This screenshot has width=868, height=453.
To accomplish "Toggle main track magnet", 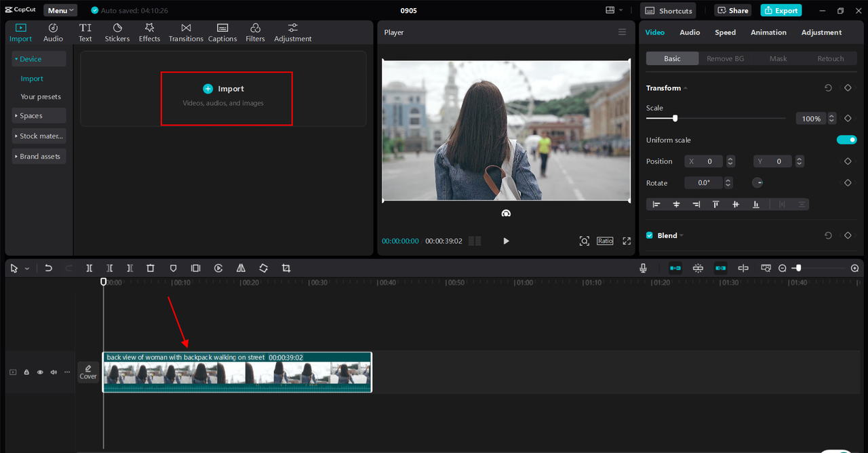I will click(675, 269).
